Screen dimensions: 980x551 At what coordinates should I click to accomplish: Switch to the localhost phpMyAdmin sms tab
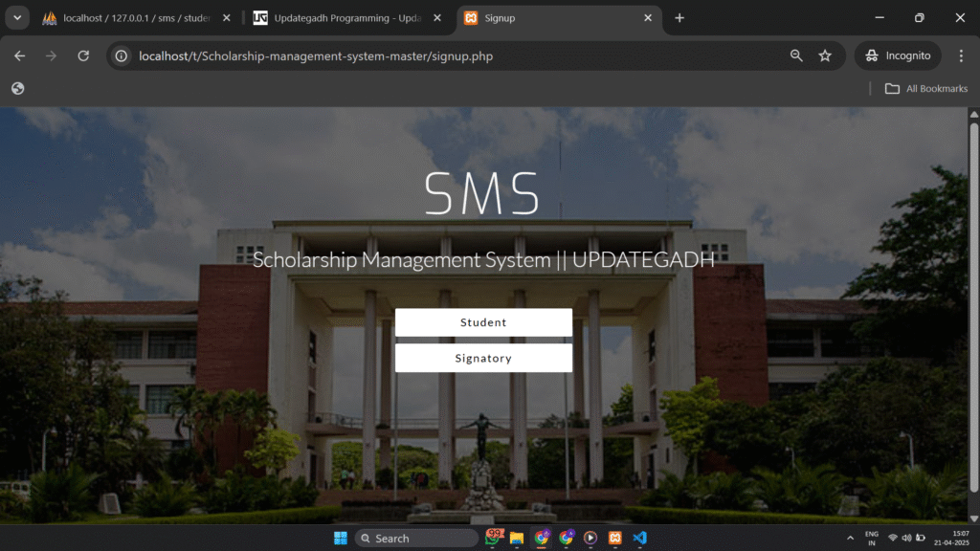[136, 18]
